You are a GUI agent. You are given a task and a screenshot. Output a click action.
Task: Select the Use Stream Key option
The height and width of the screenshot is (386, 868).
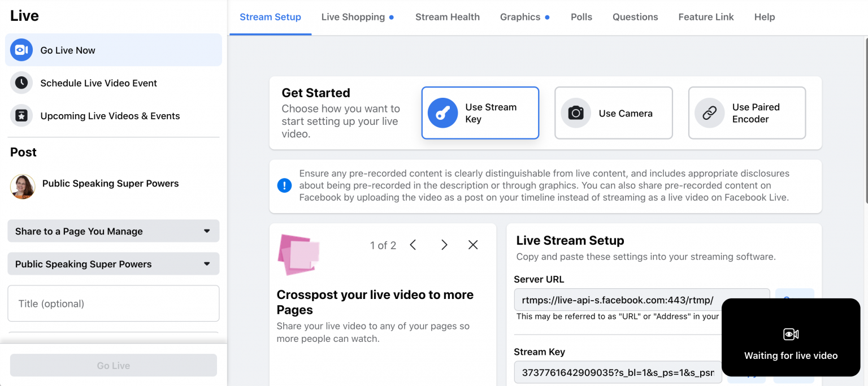(x=480, y=112)
